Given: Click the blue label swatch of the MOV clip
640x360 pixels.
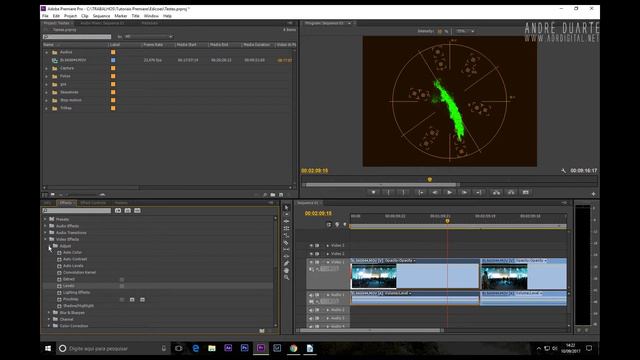Looking at the screenshot, I should click(113, 60).
